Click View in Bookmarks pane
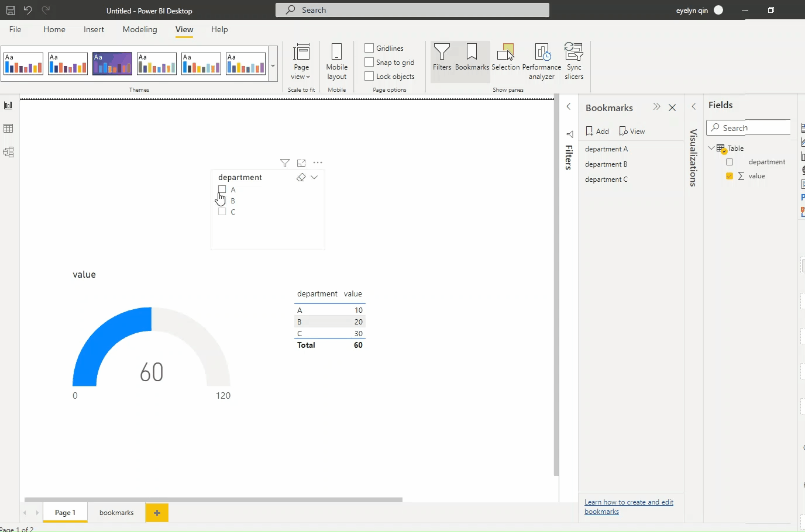The height and width of the screenshot is (532, 805). point(632,131)
